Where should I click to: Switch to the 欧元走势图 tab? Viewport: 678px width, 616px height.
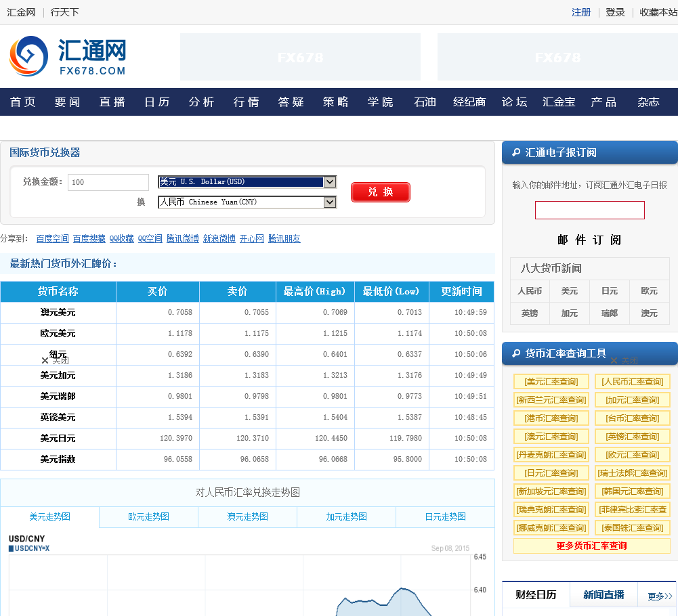pyautogui.click(x=148, y=516)
